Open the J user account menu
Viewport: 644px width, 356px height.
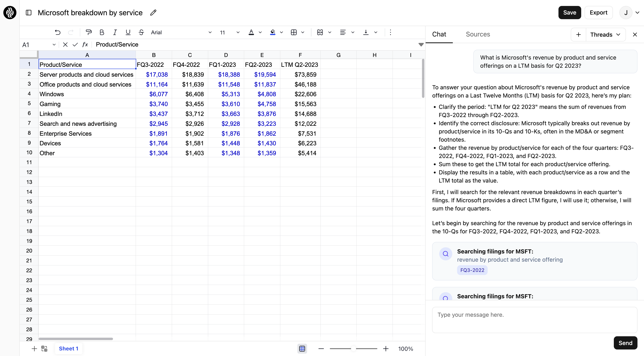tap(629, 12)
